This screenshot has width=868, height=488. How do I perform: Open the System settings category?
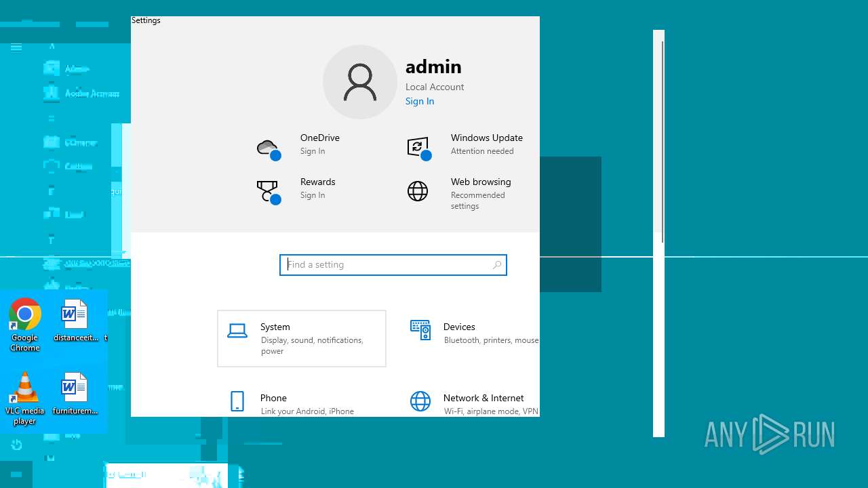click(302, 339)
